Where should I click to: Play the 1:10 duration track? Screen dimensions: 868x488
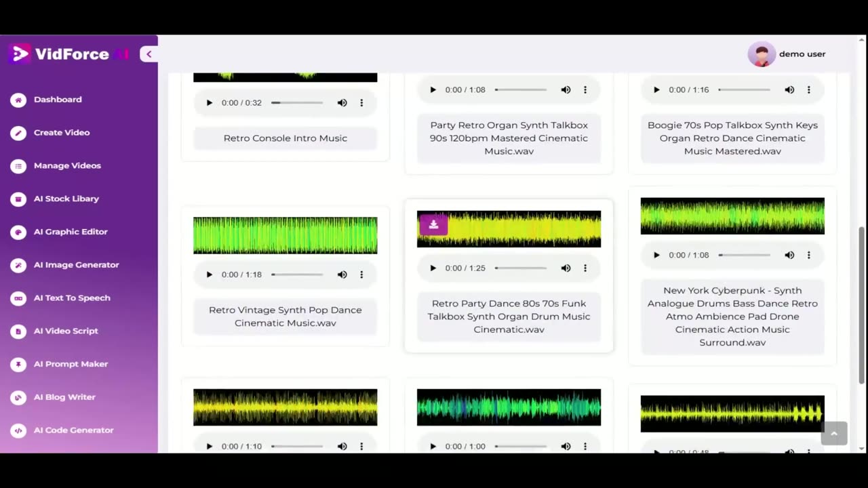click(x=209, y=447)
